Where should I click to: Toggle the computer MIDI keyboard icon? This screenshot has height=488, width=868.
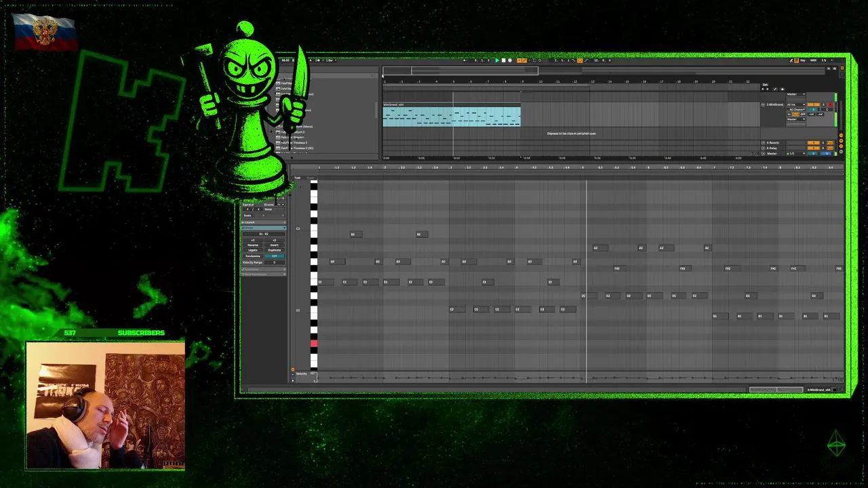click(797, 60)
